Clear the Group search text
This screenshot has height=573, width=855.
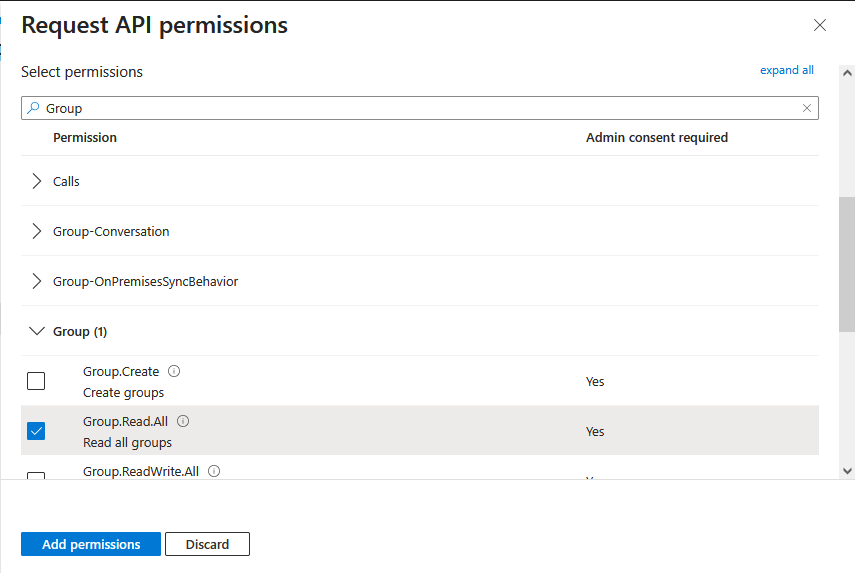[x=807, y=108]
